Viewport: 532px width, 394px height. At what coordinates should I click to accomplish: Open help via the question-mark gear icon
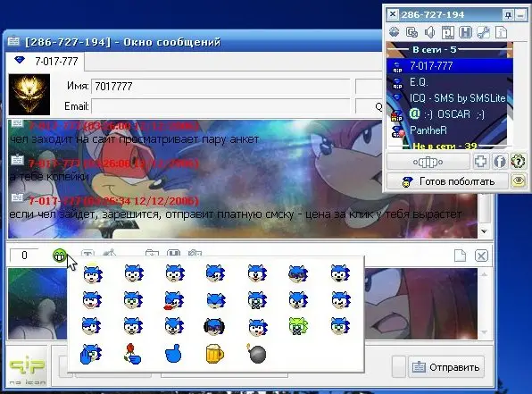pos(518,162)
